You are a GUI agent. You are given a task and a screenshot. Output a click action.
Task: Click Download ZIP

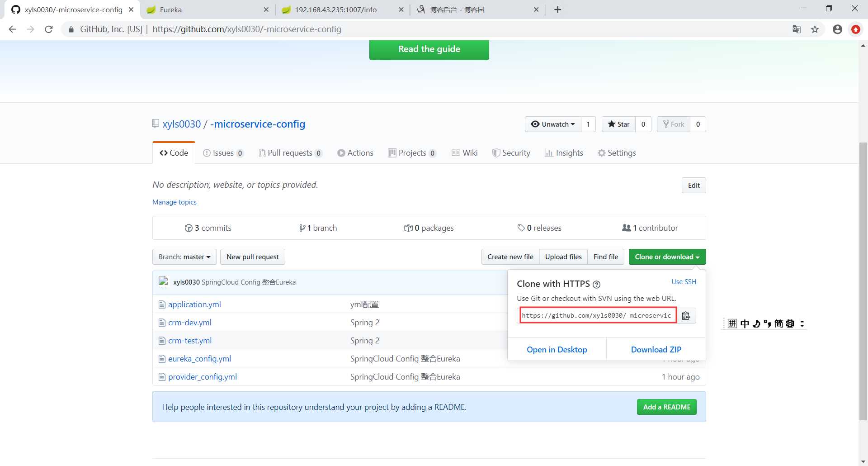pos(656,350)
